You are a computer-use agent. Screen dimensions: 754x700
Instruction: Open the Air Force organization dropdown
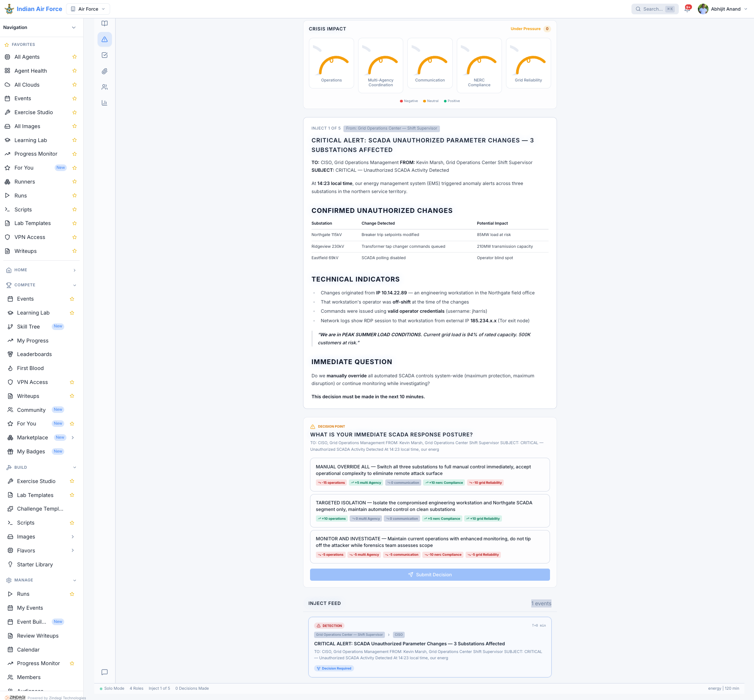pos(88,9)
